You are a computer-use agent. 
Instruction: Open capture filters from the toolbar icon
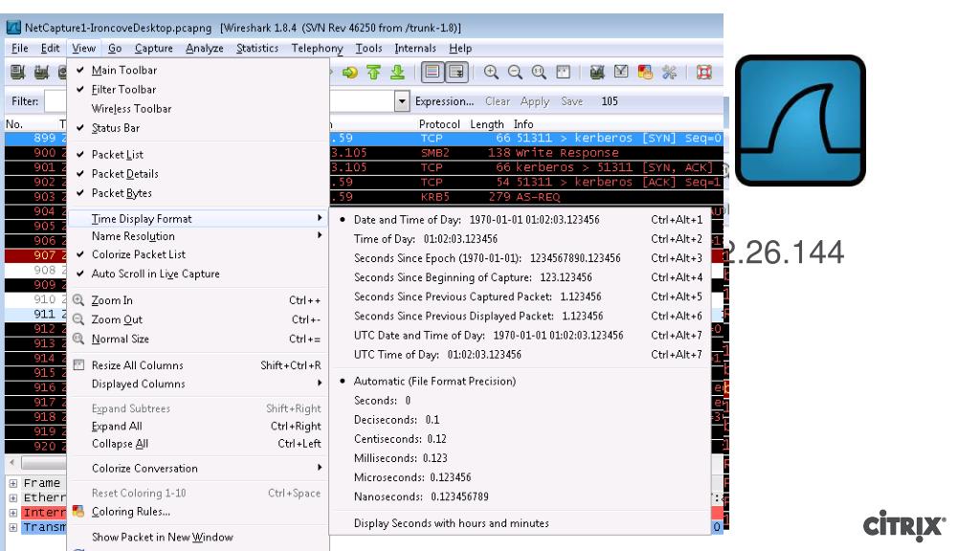point(597,73)
